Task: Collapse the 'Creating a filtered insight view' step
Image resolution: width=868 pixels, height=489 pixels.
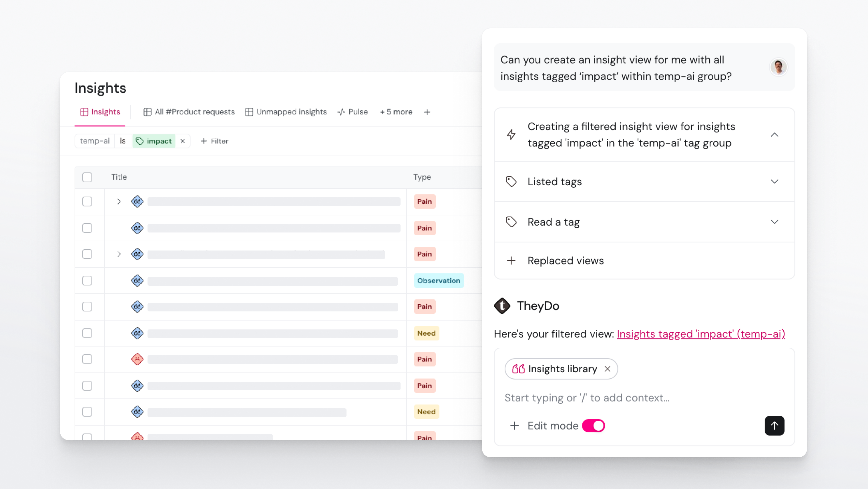Action: 774,135
